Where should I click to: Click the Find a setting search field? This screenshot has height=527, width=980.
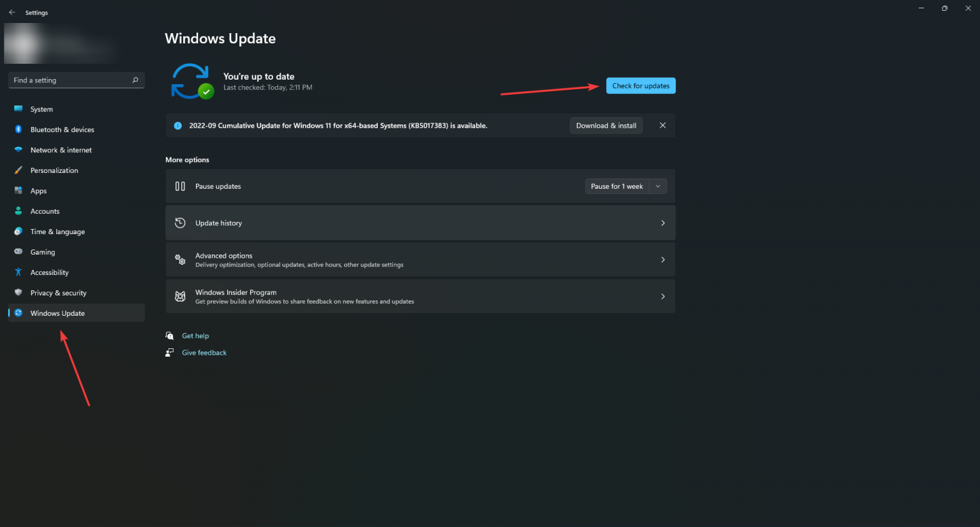(77, 80)
